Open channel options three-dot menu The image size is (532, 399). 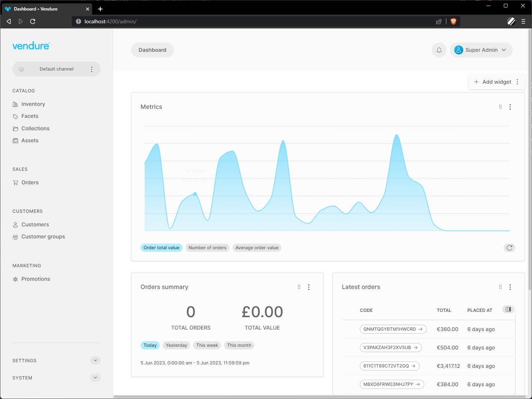tap(92, 69)
